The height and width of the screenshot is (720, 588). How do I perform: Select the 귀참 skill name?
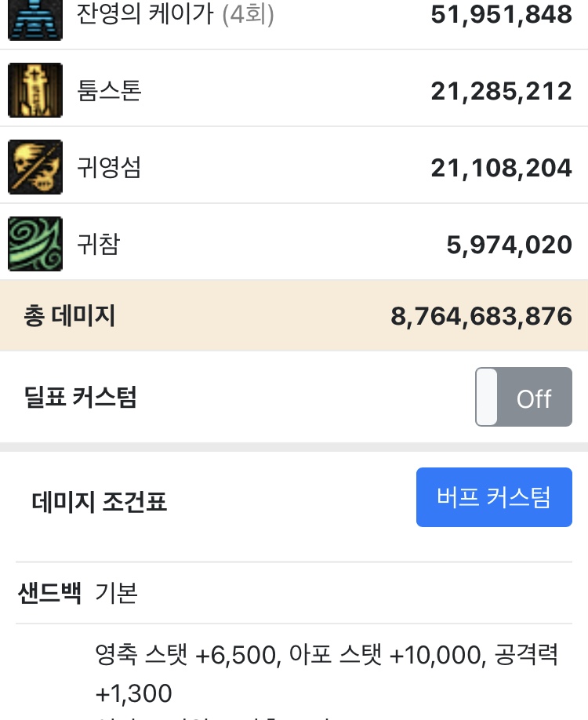click(x=99, y=244)
